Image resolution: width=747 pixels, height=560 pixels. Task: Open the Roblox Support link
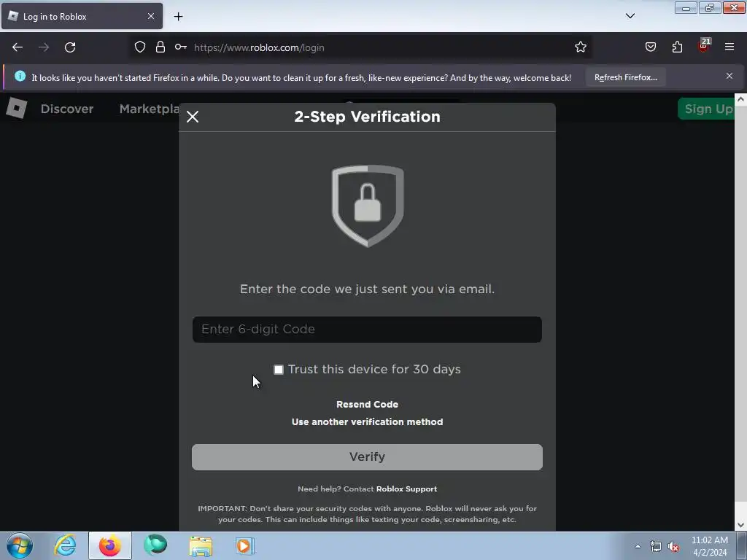coord(406,489)
